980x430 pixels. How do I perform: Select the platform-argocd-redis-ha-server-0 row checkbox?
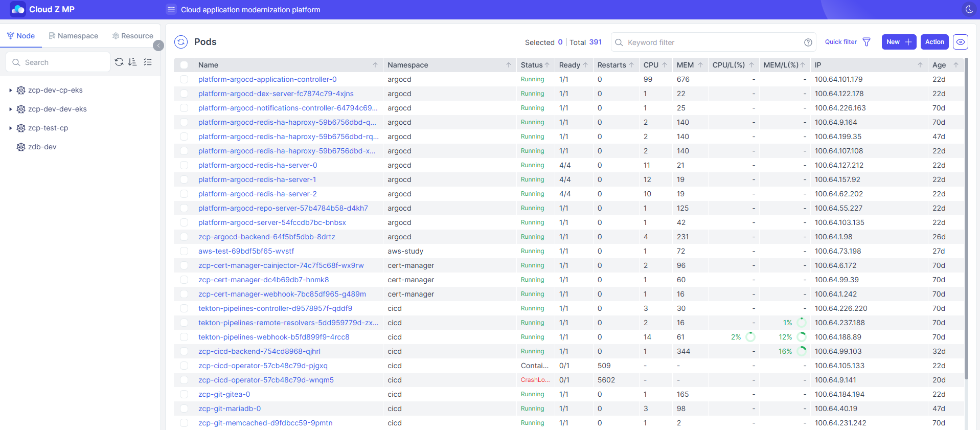(x=184, y=165)
